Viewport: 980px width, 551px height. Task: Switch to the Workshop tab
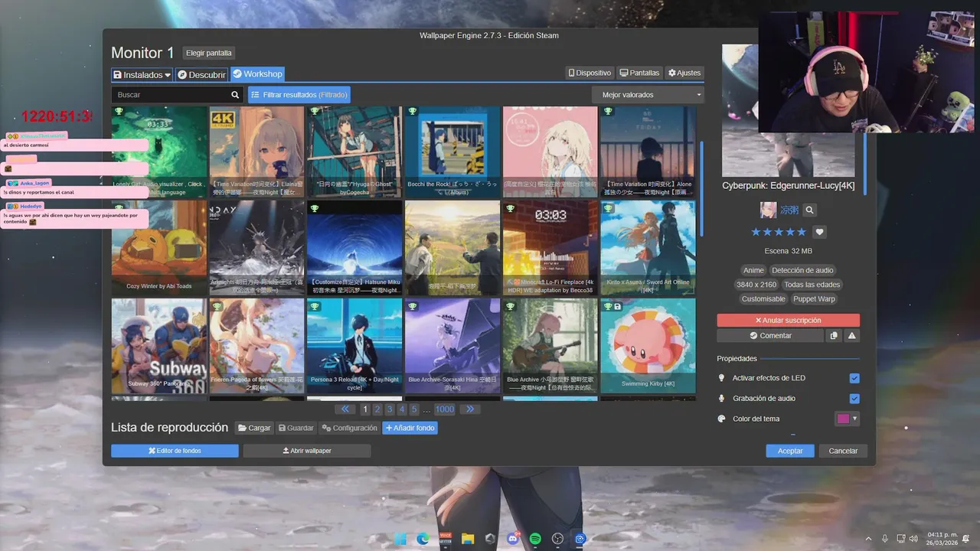pos(258,74)
